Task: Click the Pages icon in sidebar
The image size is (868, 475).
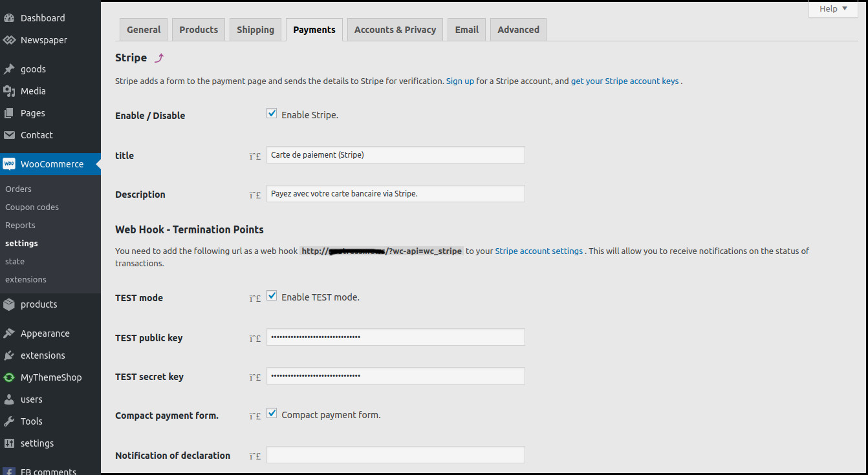Action: 9,113
